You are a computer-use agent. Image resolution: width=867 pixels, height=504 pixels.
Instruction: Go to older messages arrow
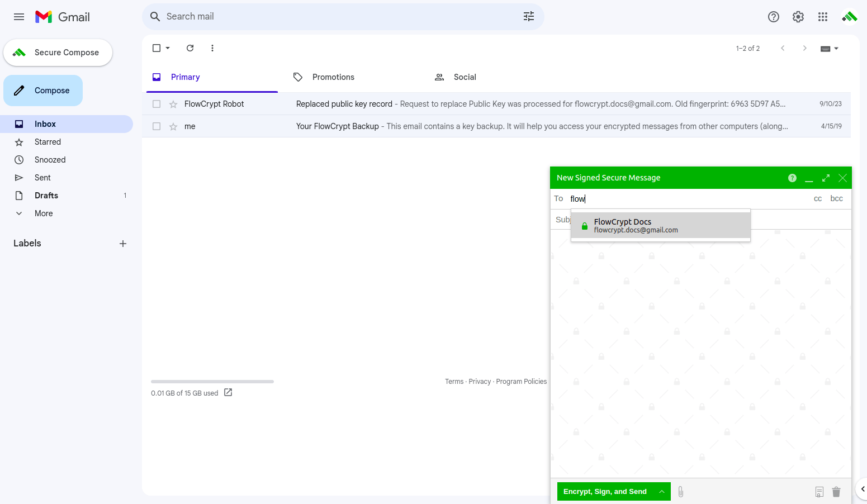coord(805,48)
